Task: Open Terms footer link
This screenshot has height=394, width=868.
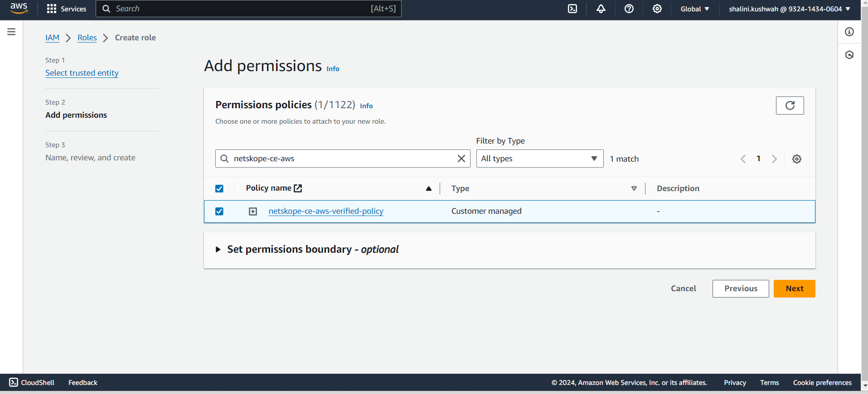Action: [x=769, y=383]
